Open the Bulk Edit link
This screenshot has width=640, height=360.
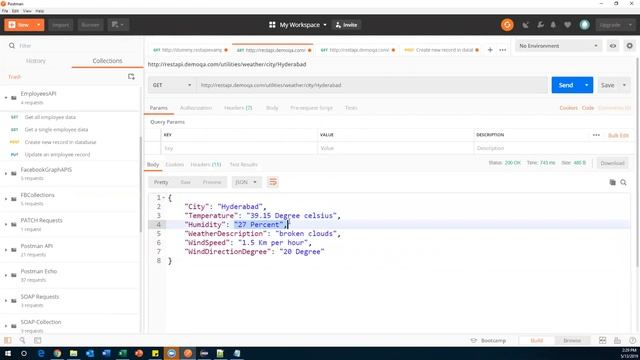[x=618, y=135]
